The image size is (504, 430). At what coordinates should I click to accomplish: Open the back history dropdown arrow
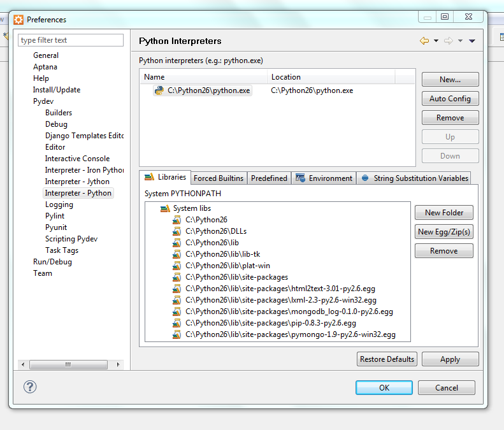pyautogui.click(x=436, y=41)
